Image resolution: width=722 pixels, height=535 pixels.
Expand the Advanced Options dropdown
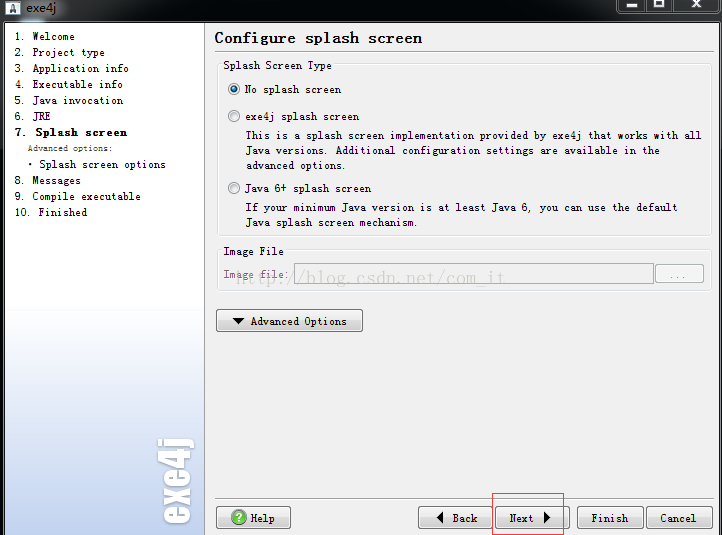pos(289,321)
